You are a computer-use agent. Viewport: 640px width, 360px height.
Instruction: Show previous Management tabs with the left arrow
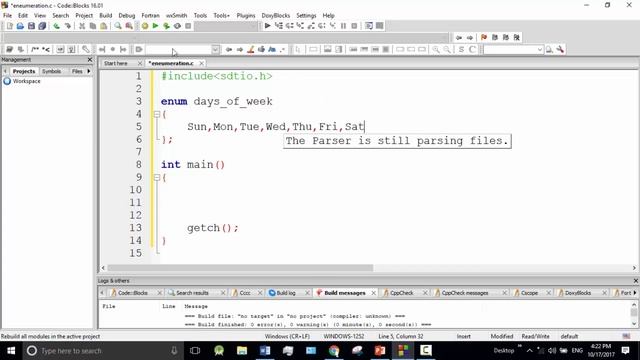[x=5, y=71]
